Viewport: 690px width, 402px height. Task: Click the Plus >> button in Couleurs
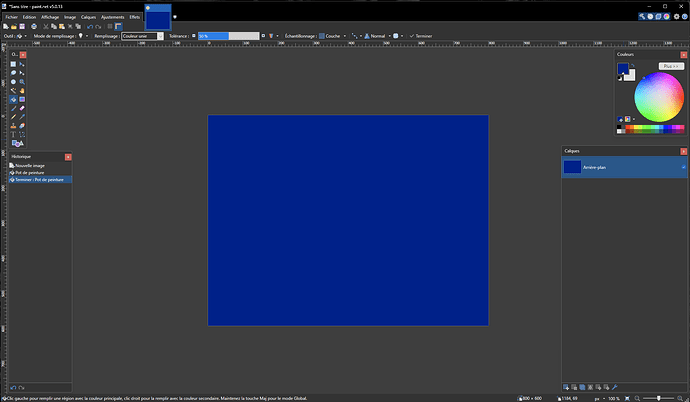point(671,66)
